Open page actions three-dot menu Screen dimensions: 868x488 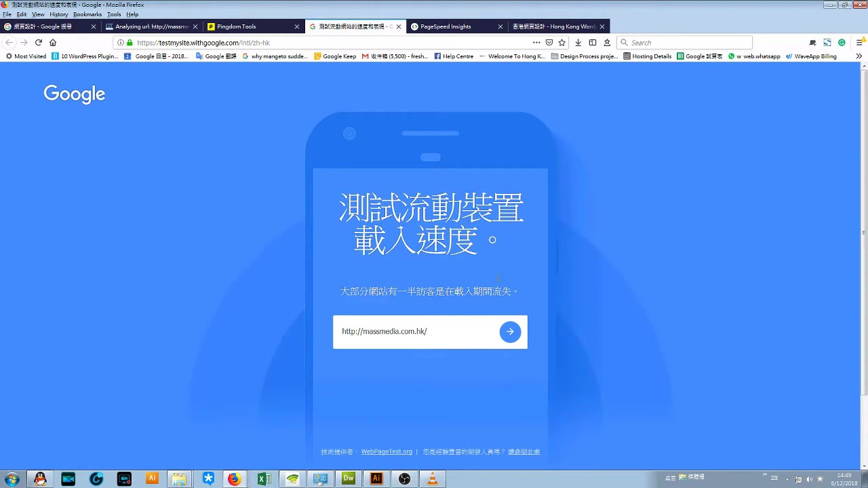coord(536,43)
